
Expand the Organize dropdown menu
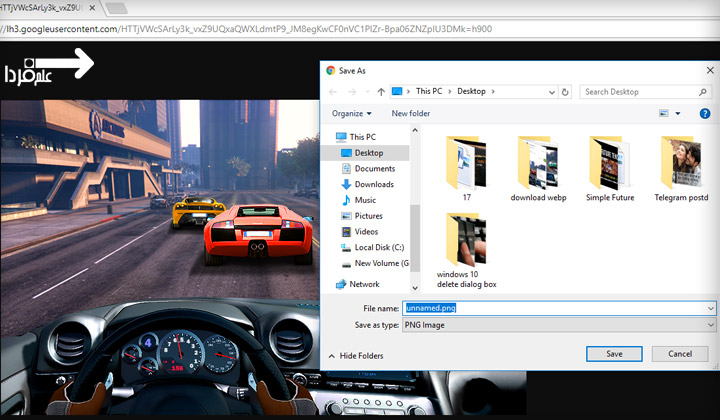coord(352,114)
